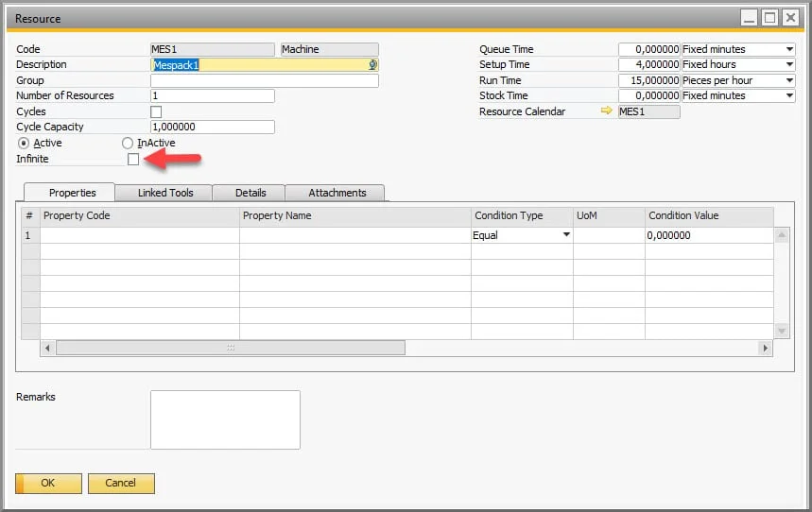Close the Resource window
This screenshot has width=812, height=512.
click(x=791, y=18)
